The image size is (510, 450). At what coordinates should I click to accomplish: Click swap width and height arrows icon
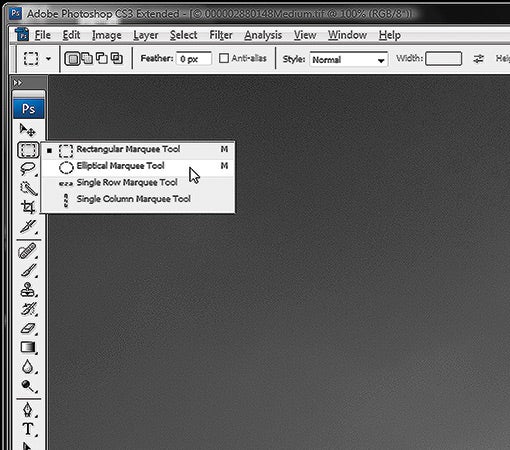[x=478, y=59]
